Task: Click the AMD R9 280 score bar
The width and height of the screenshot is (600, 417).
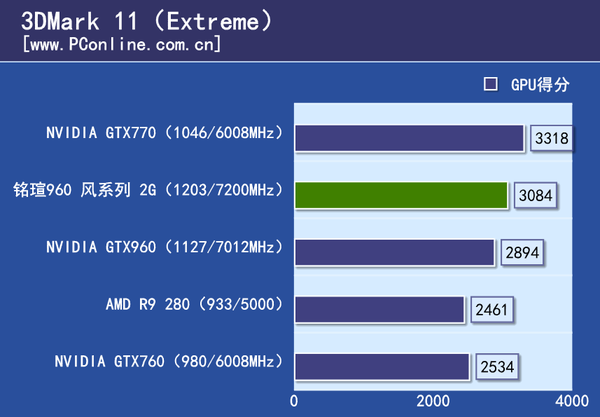Action: pos(380,309)
